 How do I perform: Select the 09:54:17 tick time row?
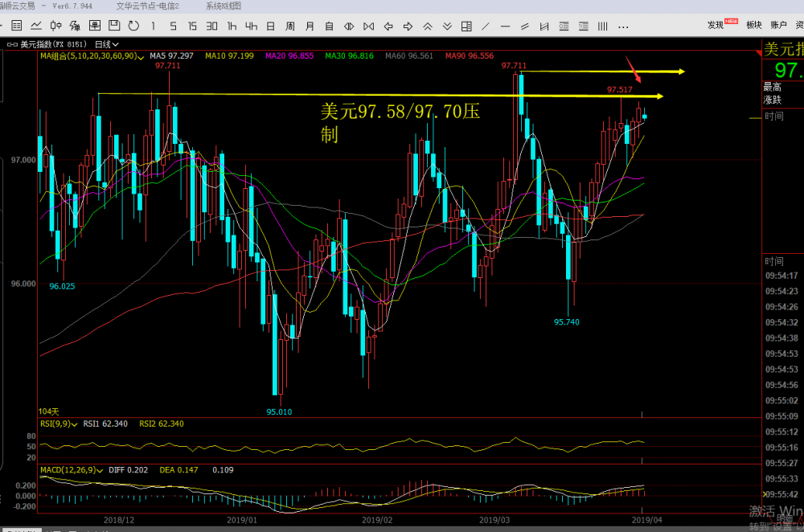point(783,276)
